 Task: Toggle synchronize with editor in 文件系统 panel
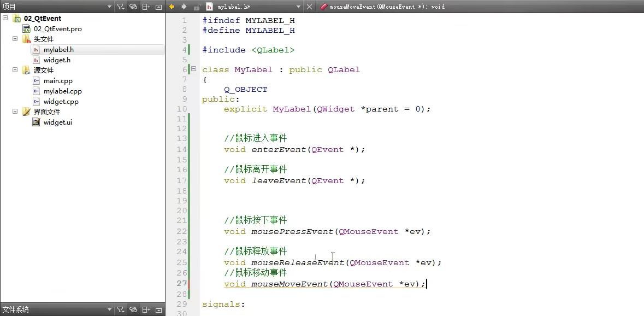click(133, 309)
